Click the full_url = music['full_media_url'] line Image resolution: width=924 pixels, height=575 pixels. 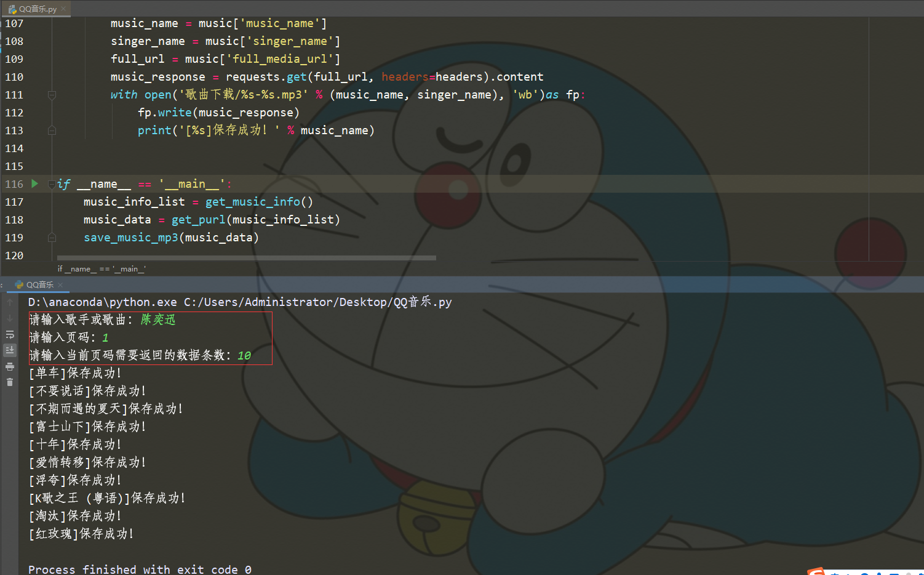pos(225,59)
